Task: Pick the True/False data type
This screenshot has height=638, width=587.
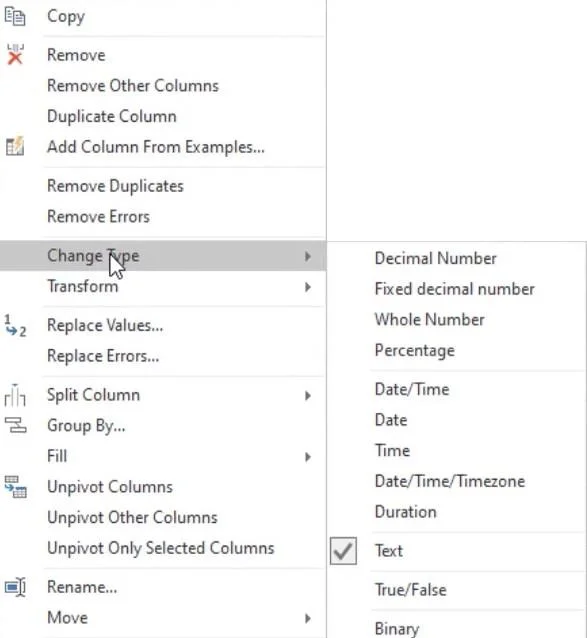Action: (410, 590)
